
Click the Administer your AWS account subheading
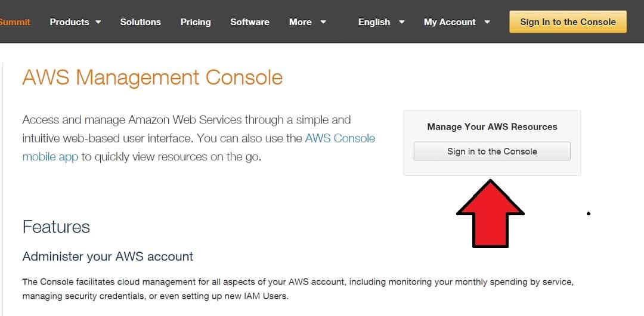pyautogui.click(x=107, y=256)
